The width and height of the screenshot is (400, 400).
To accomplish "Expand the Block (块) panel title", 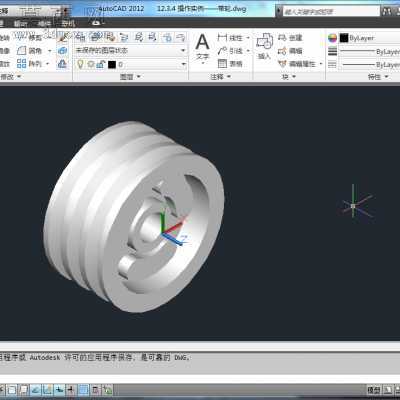I will click(x=289, y=77).
